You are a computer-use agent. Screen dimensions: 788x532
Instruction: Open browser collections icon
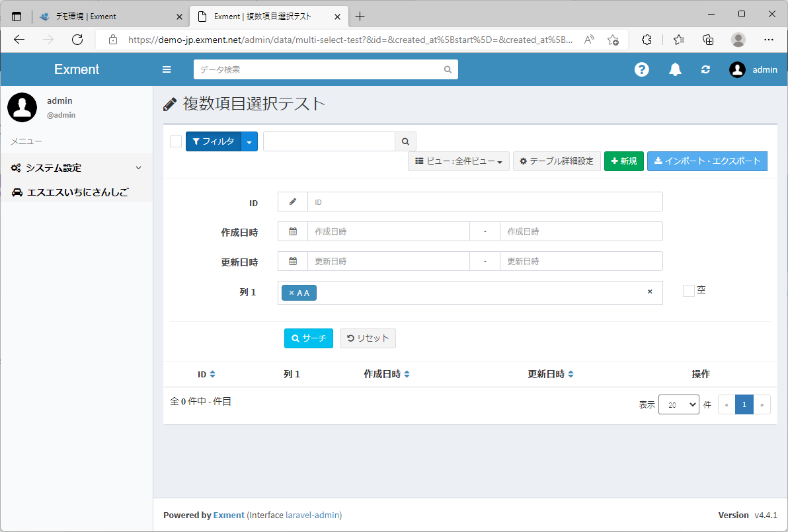pyautogui.click(x=707, y=40)
